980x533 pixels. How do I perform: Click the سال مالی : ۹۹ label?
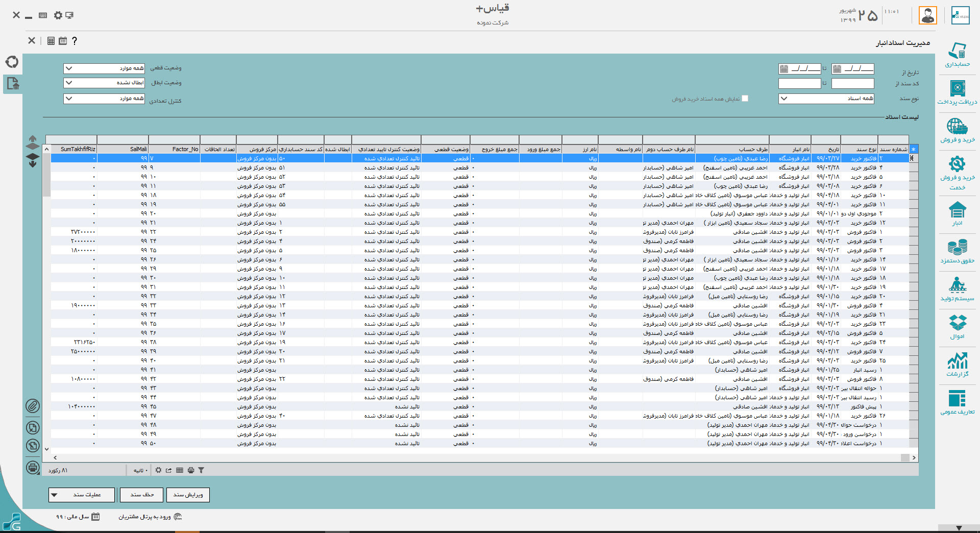pyautogui.click(x=73, y=517)
